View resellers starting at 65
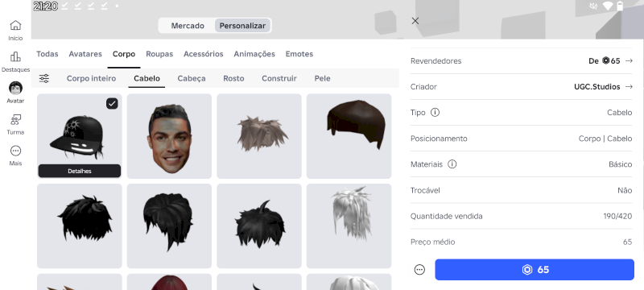644x290 pixels. click(x=605, y=60)
